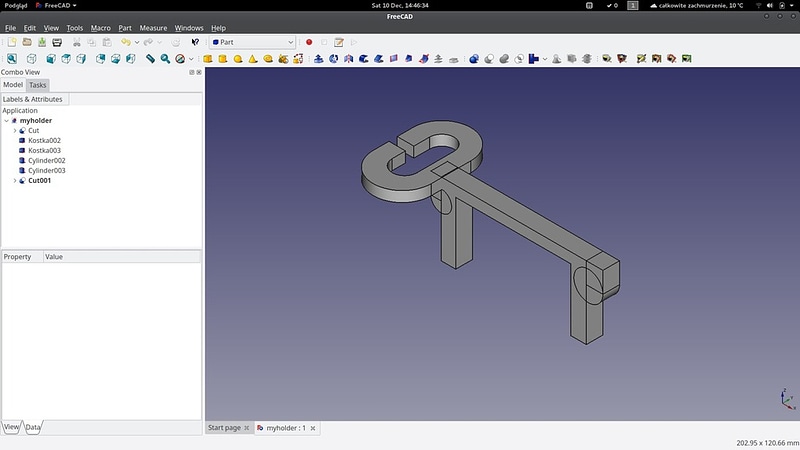Expand the Cut001 tree item
Screen dimensions: 800x450
coord(15,181)
